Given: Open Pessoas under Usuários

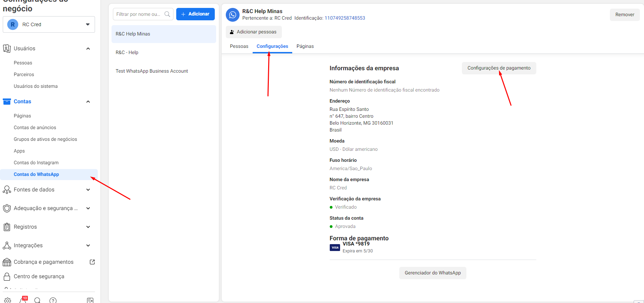Looking at the screenshot, I should [23, 63].
